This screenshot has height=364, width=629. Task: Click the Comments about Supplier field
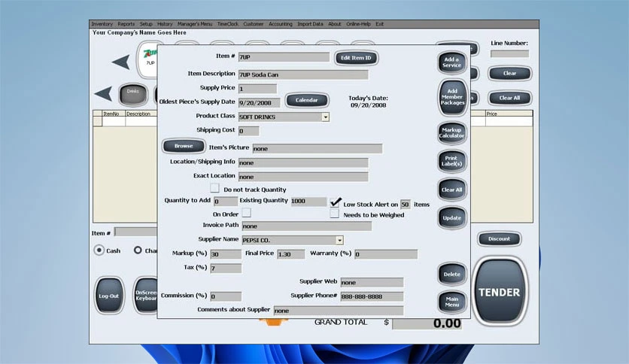tap(338, 311)
